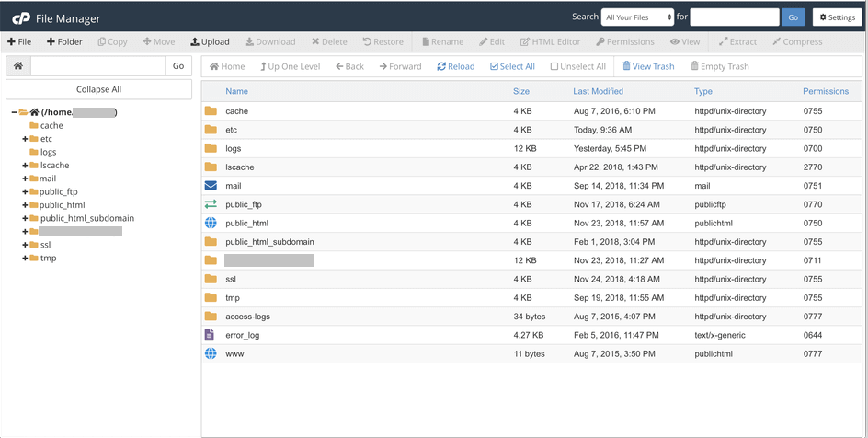
Task: Click the Back navigation button
Action: (x=349, y=66)
